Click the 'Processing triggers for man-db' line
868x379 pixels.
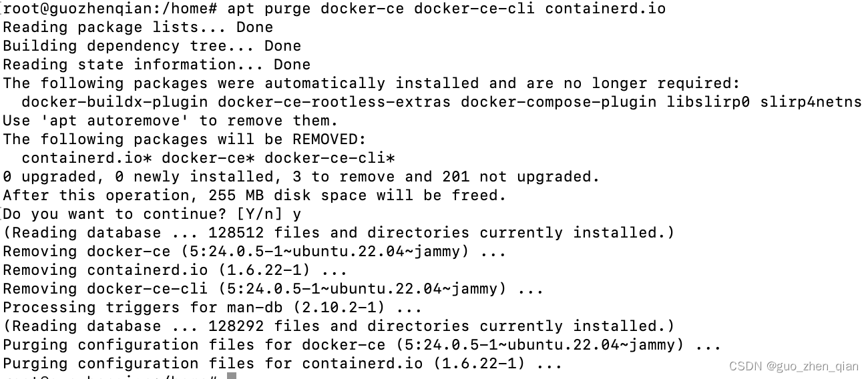click(212, 308)
